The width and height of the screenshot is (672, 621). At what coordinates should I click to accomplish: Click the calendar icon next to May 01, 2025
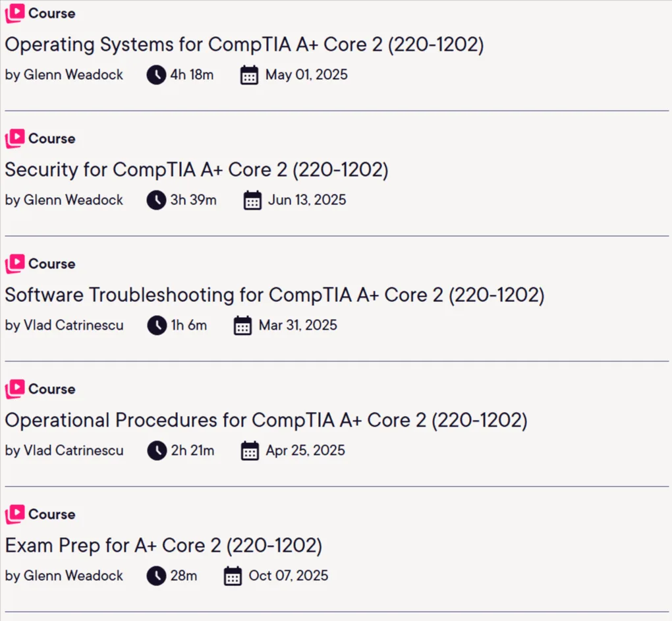pos(249,75)
